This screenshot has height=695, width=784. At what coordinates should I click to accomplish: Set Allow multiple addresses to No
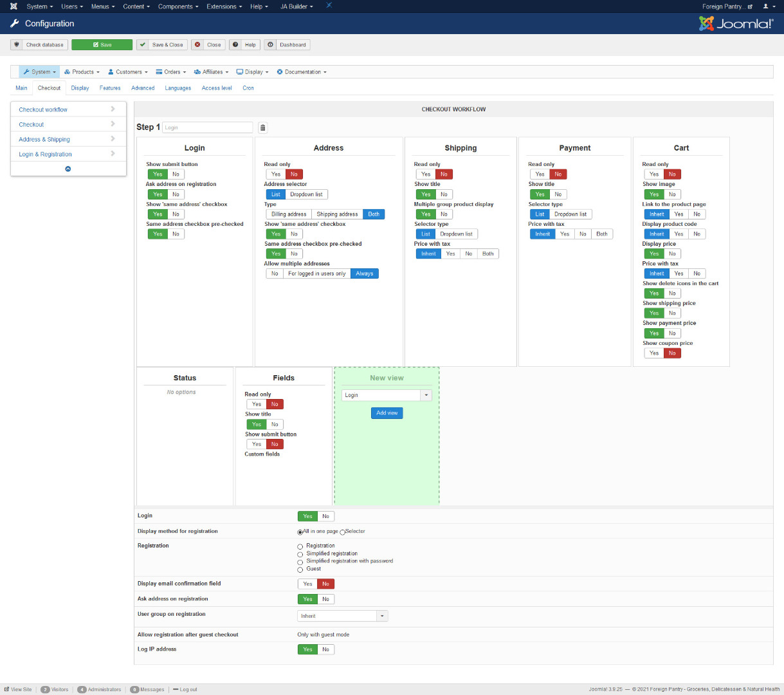click(x=275, y=274)
